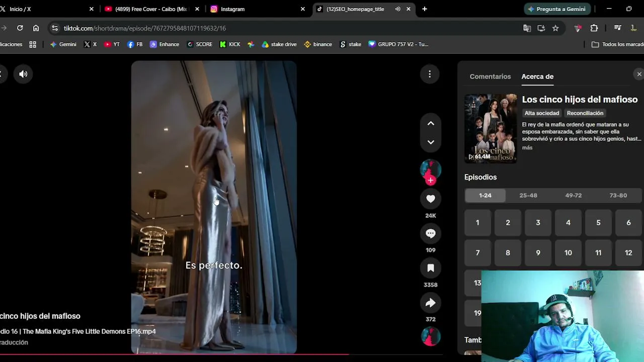Open comments via the speech bubble icon

431,233
